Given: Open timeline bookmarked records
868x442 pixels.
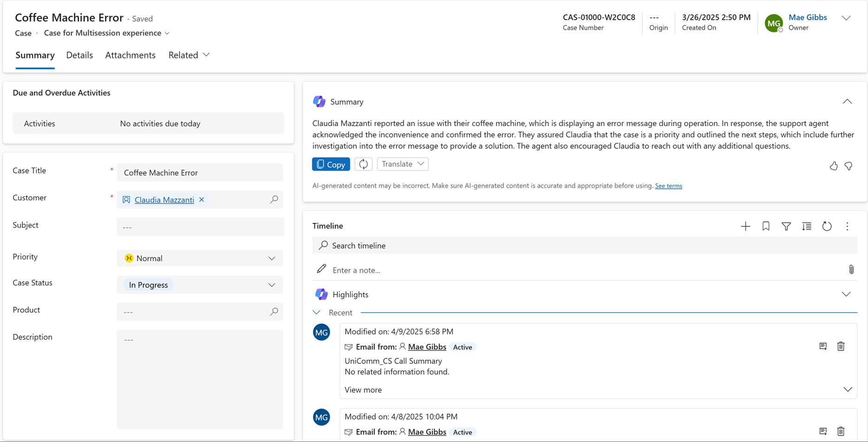Looking at the screenshot, I should point(766,226).
